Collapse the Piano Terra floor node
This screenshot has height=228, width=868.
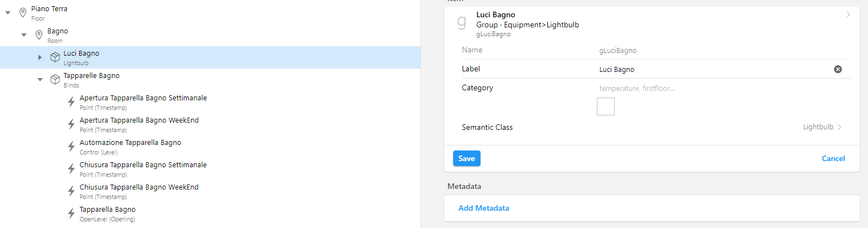tap(8, 12)
